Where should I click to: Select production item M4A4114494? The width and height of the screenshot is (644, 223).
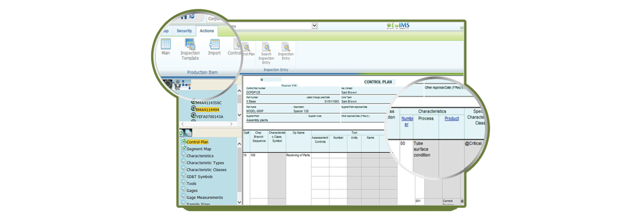(x=208, y=110)
